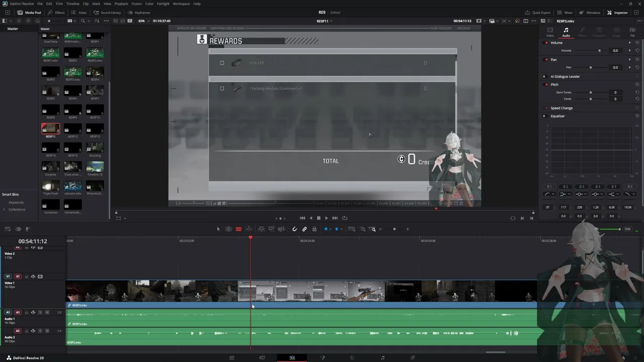Select the Shocking clip thumbnail
The image size is (644, 362).
click(x=95, y=148)
